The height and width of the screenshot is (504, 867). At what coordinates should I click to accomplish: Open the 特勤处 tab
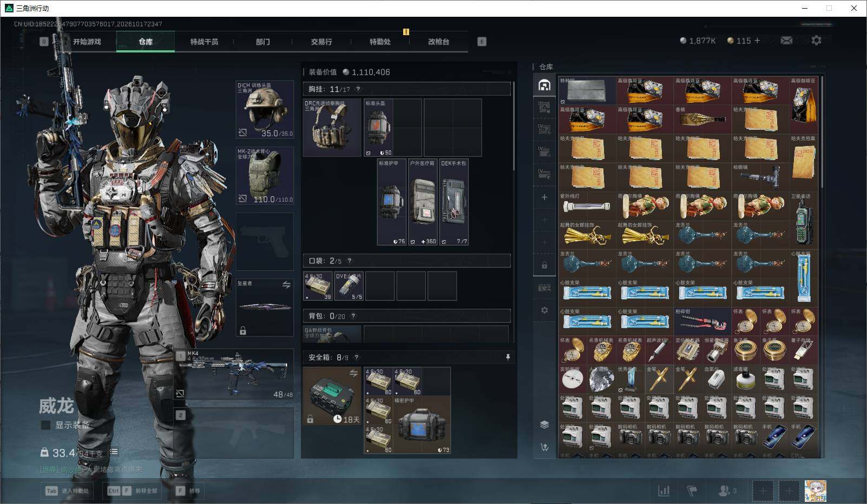tap(380, 42)
